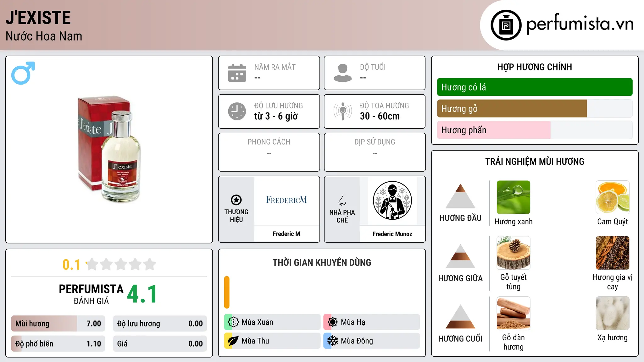Click the Hợp hương chính heading
644x362 pixels.
pyautogui.click(x=535, y=67)
